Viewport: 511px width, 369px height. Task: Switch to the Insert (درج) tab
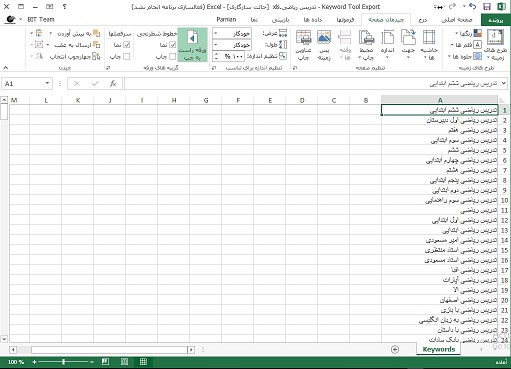click(x=423, y=20)
